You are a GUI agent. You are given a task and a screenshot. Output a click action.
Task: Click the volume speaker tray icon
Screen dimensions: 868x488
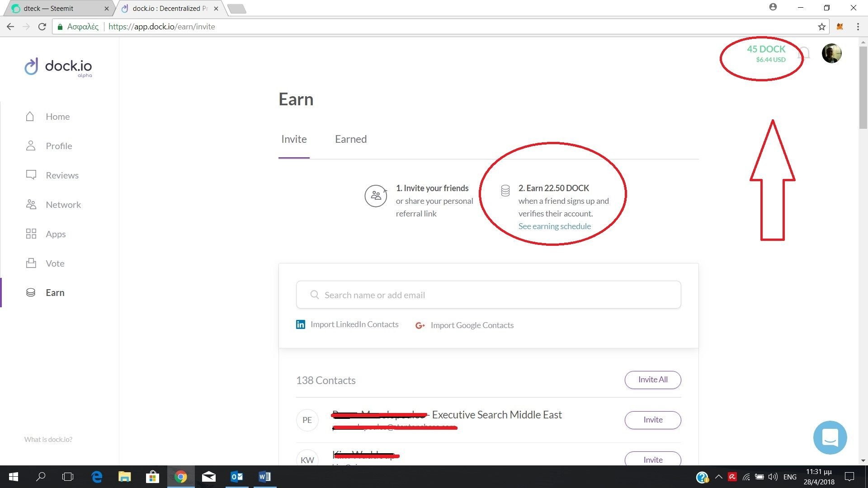[773, 477]
